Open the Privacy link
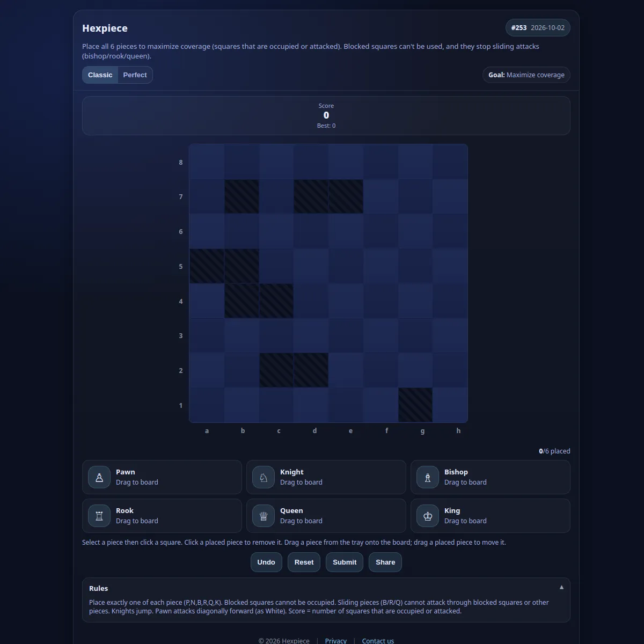The height and width of the screenshot is (644, 644). (x=336, y=641)
